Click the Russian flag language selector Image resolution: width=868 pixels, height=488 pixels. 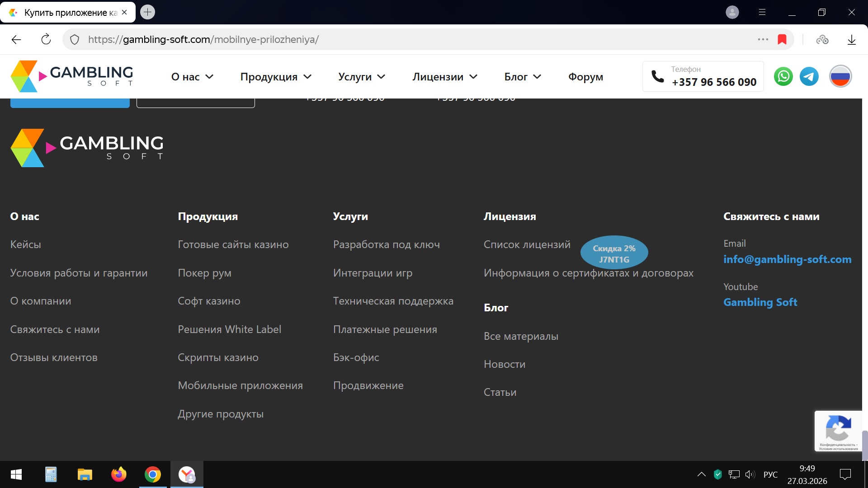(840, 76)
